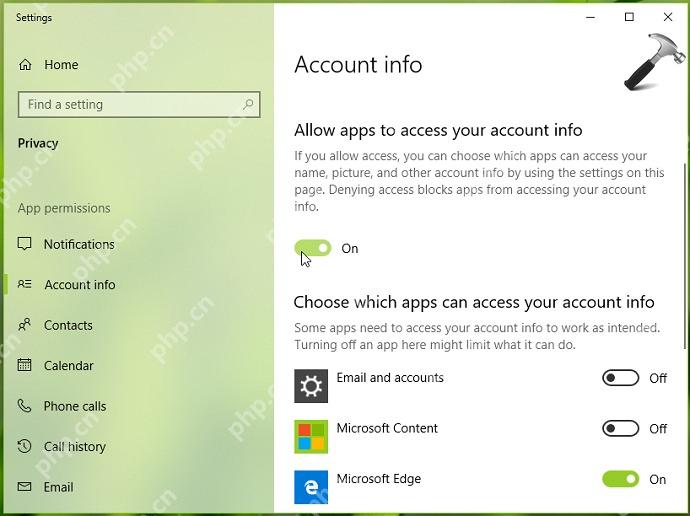Click the Email and accounts app name
Screen dimensions: 690x516
(x=390, y=377)
